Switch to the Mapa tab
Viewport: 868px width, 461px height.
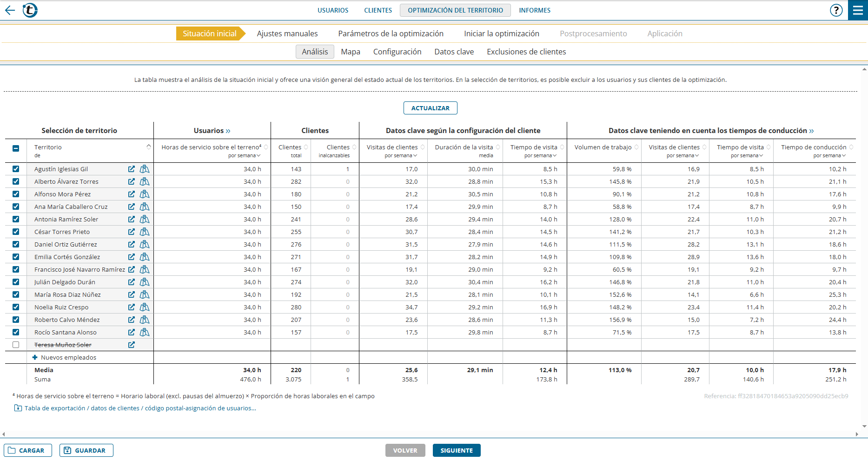350,52
